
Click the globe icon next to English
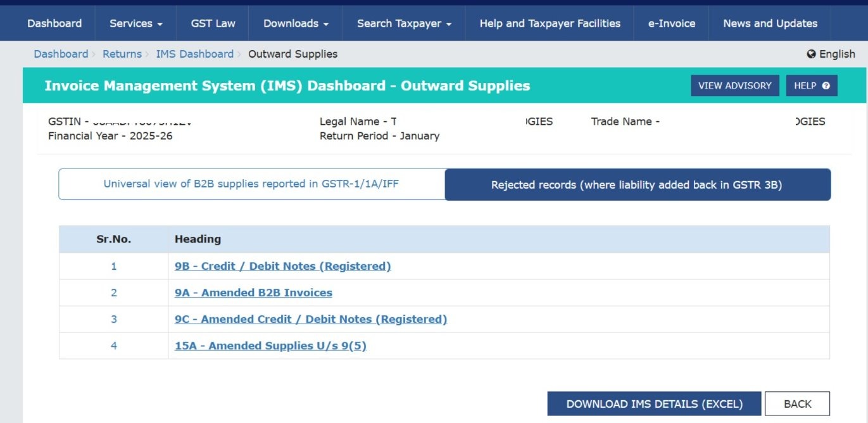(x=812, y=54)
